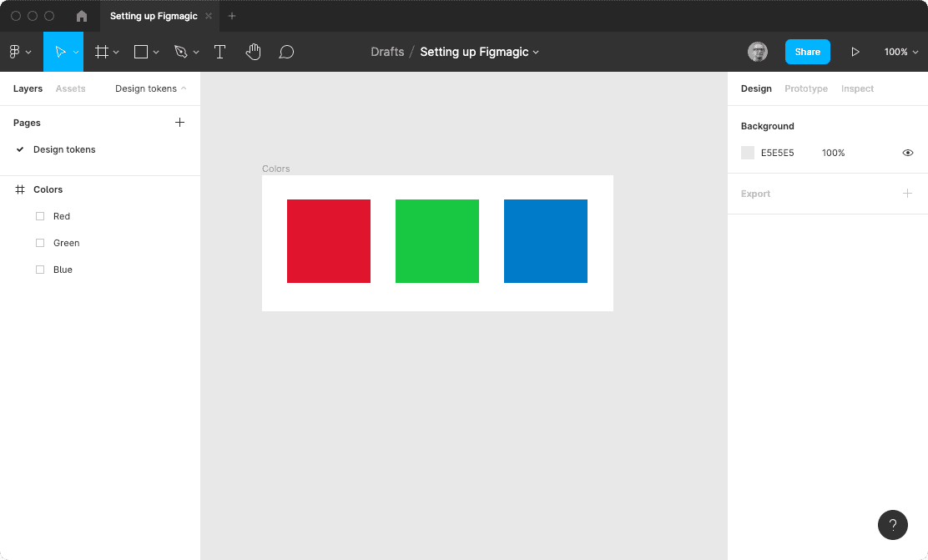This screenshot has height=560, width=928.
Task: Select the Frame tool
Action: click(x=102, y=52)
